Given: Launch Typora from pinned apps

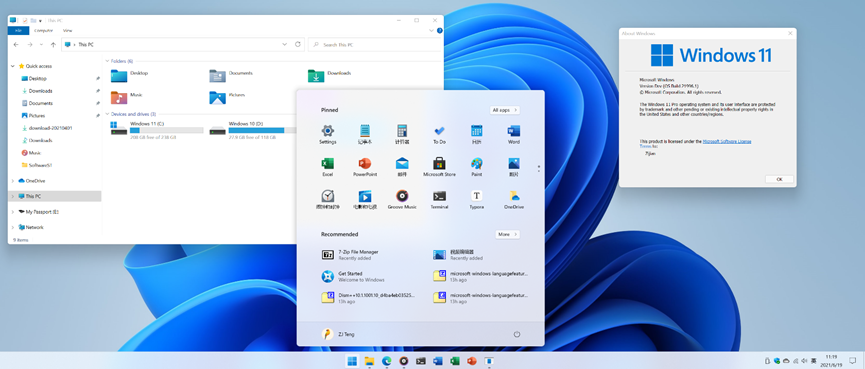Looking at the screenshot, I should [477, 199].
